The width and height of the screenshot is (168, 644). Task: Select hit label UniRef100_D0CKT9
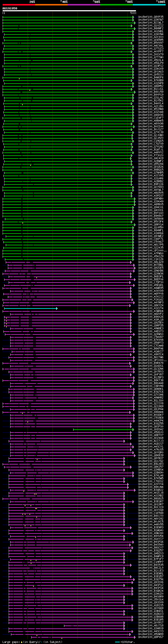151,55
